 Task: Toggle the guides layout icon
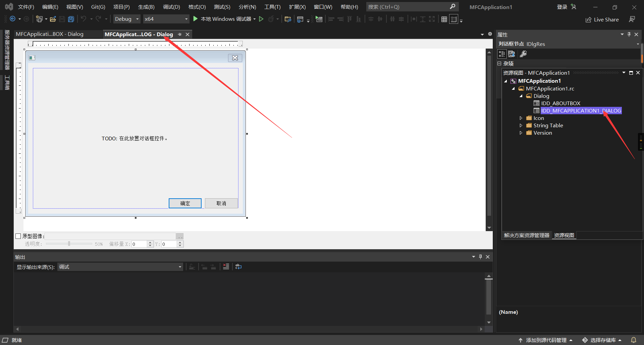point(454,19)
